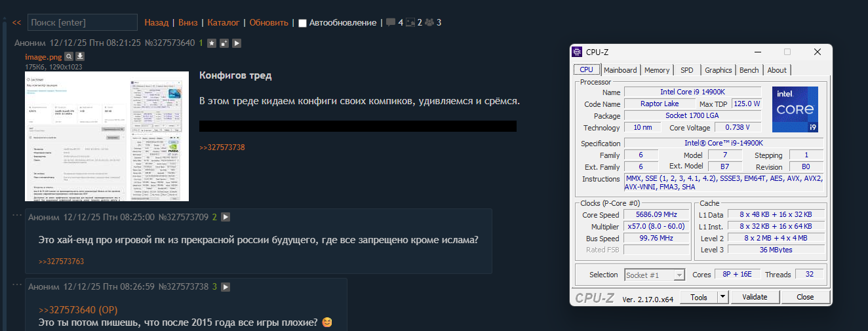The image size is (868, 331).
Task: Open the Socket #1 selection dropdown in CPU-Z
Action: 654,275
